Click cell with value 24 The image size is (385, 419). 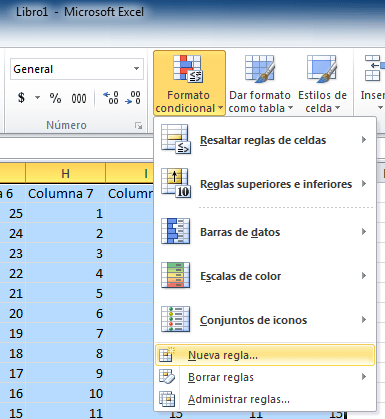tap(13, 233)
